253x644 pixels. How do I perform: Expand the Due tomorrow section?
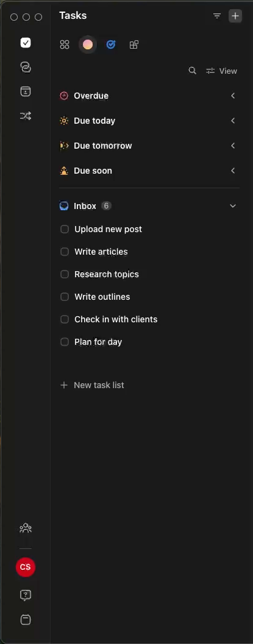pyautogui.click(x=233, y=146)
